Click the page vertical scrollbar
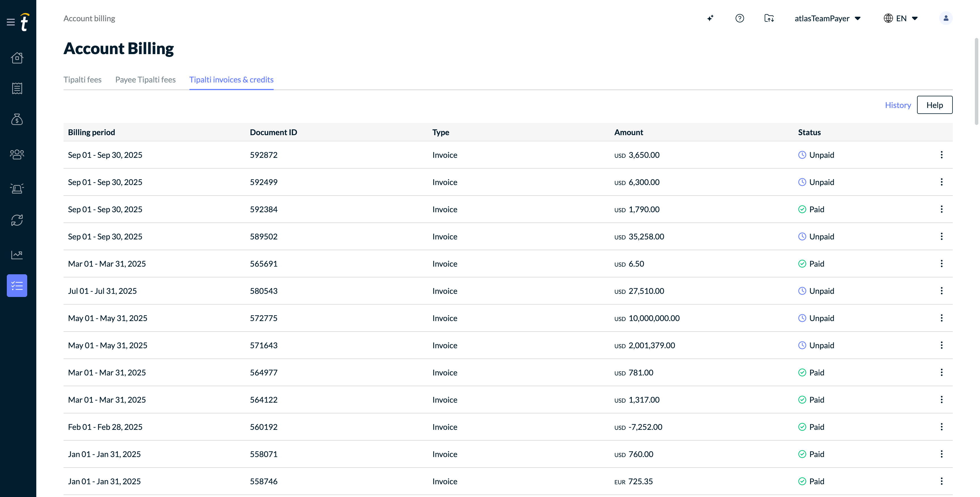 tap(977, 81)
